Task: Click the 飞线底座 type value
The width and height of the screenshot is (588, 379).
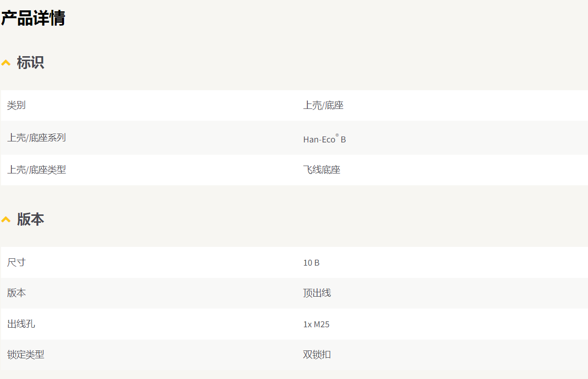Action: pos(322,170)
